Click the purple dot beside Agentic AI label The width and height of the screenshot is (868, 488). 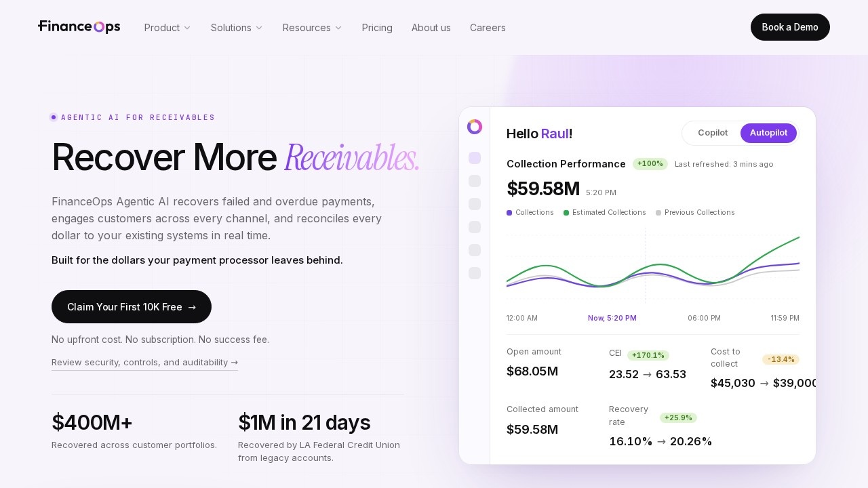[54, 117]
